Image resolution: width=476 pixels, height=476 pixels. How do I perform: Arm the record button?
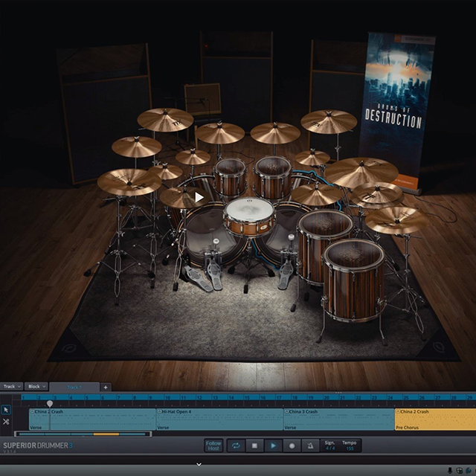pyautogui.click(x=292, y=446)
